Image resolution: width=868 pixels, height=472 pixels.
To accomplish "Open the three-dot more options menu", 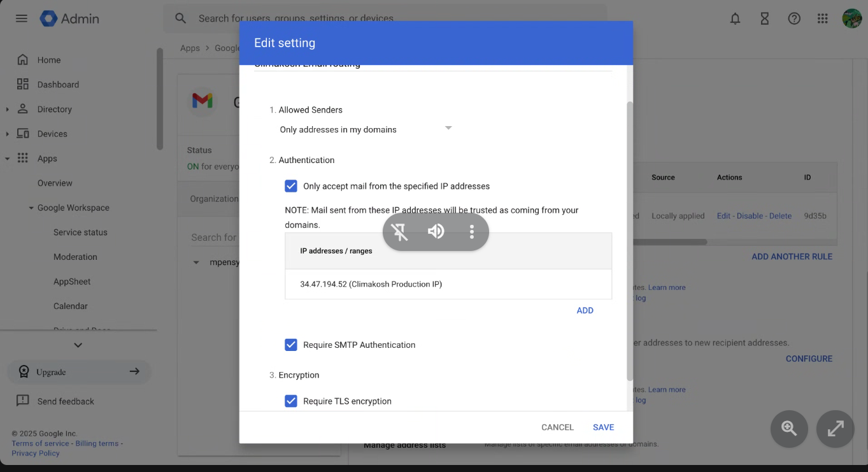I will click(471, 231).
